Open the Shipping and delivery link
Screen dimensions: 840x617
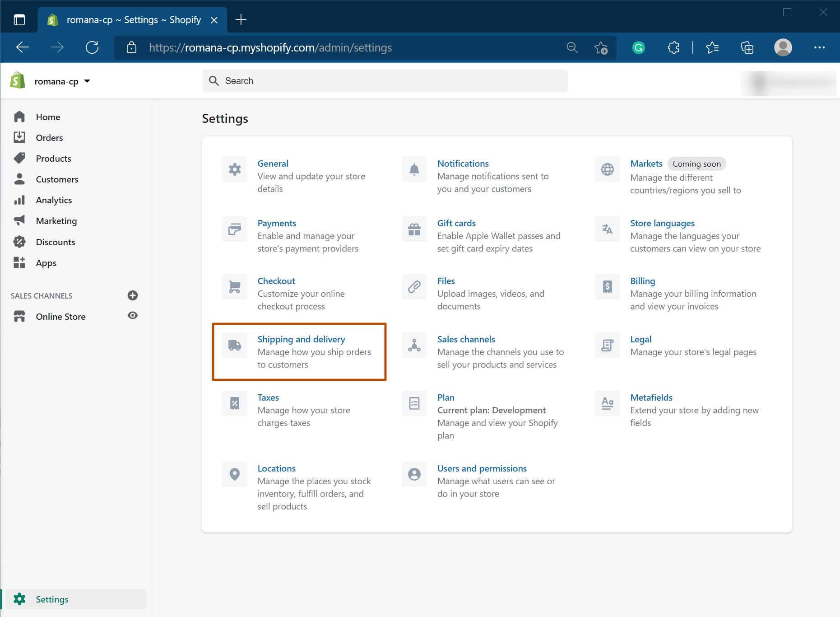point(301,339)
